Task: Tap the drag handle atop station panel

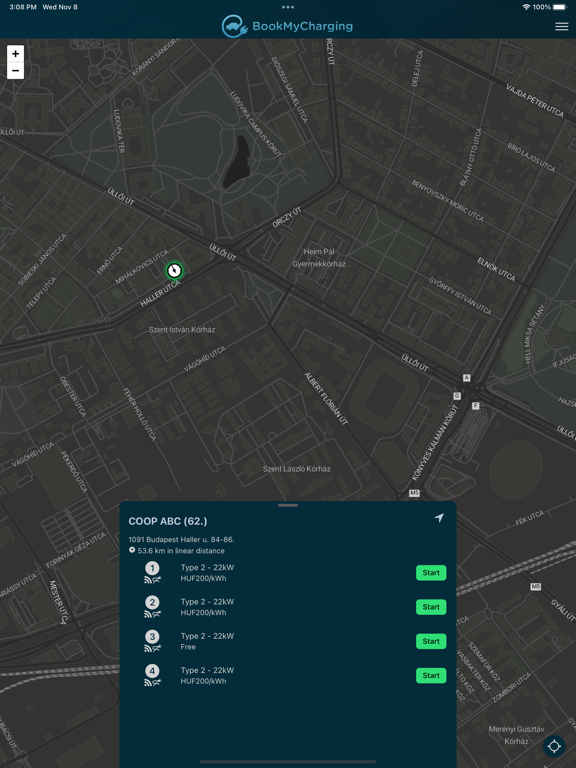Action: coord(288,505)
